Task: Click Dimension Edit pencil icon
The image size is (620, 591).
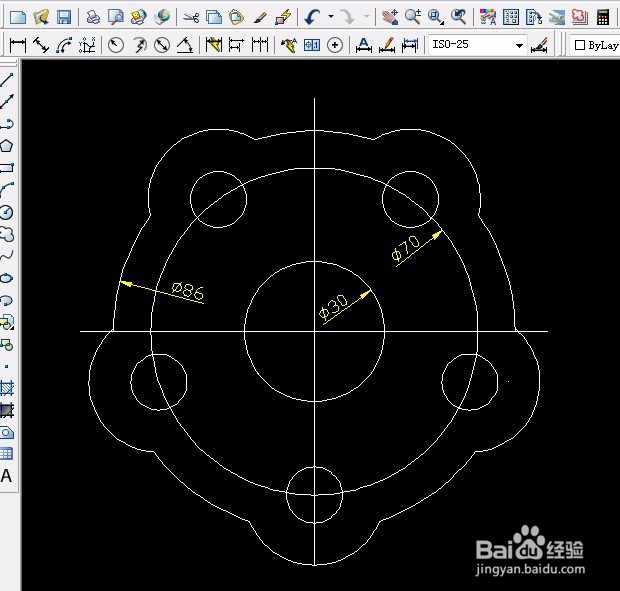Action: pos(387,45)
